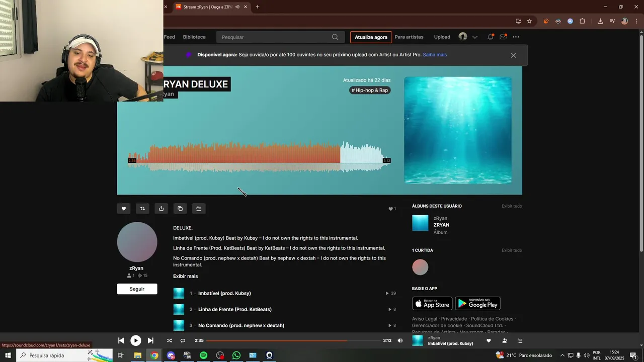Screen dimensions: 644x362
Task: Open Chrome media controls icon
Action: (x=612, y=21)
